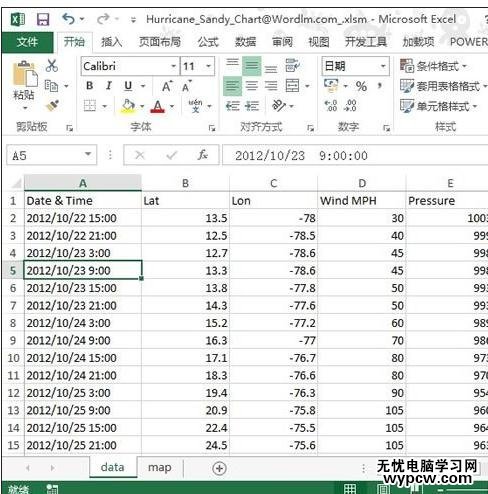
Task: Switch to the 公式 tab
Action: (x=208, y=42)
